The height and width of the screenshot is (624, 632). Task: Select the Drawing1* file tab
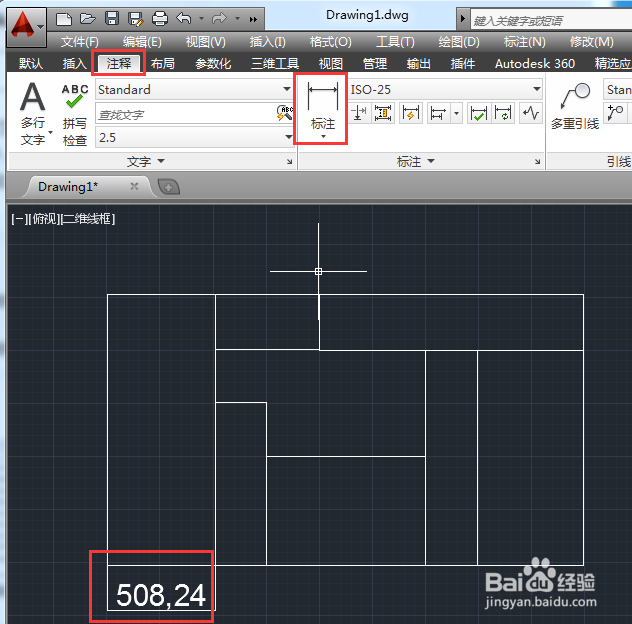pos(68,187)
